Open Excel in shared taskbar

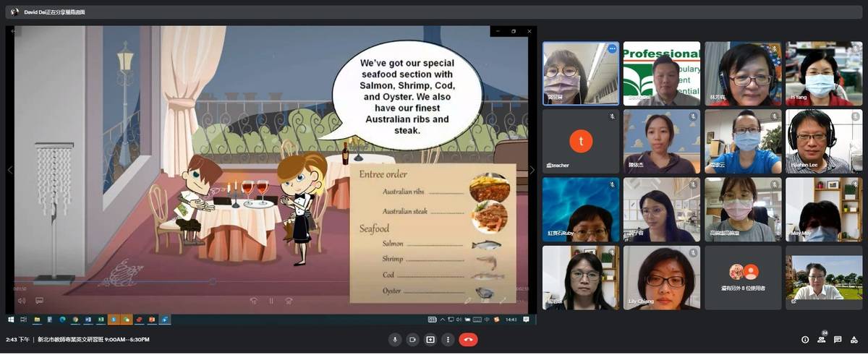[101, 319]
